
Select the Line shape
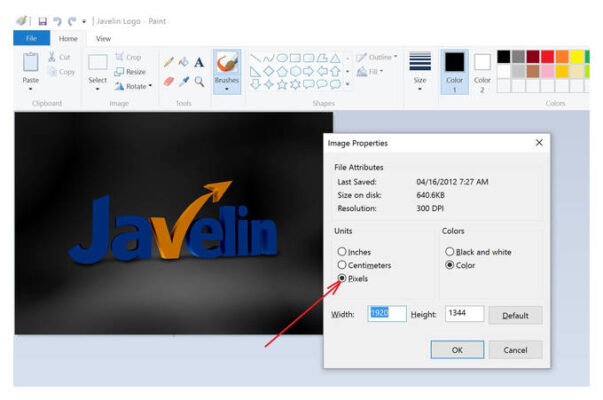256,58
